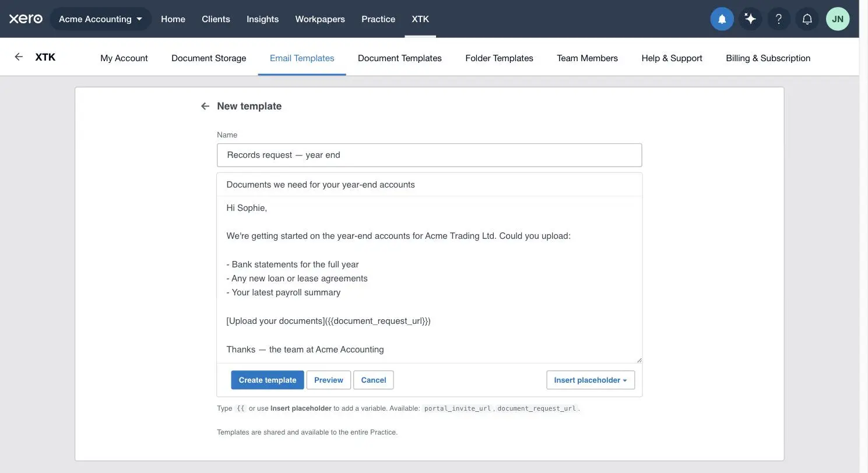Open the help question mark icon
Image resolution: width=868 pixels, height=473 pixels.
point(779,19)
